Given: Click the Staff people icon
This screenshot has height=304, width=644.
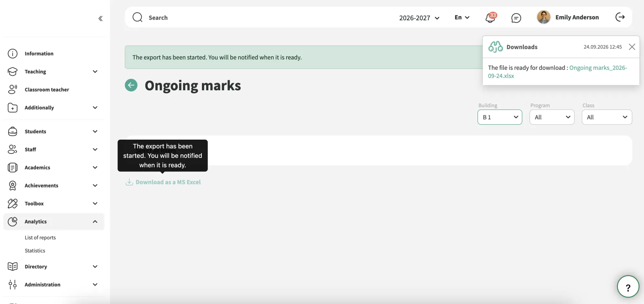Looking at the screenshot, I should click(13, 149).
